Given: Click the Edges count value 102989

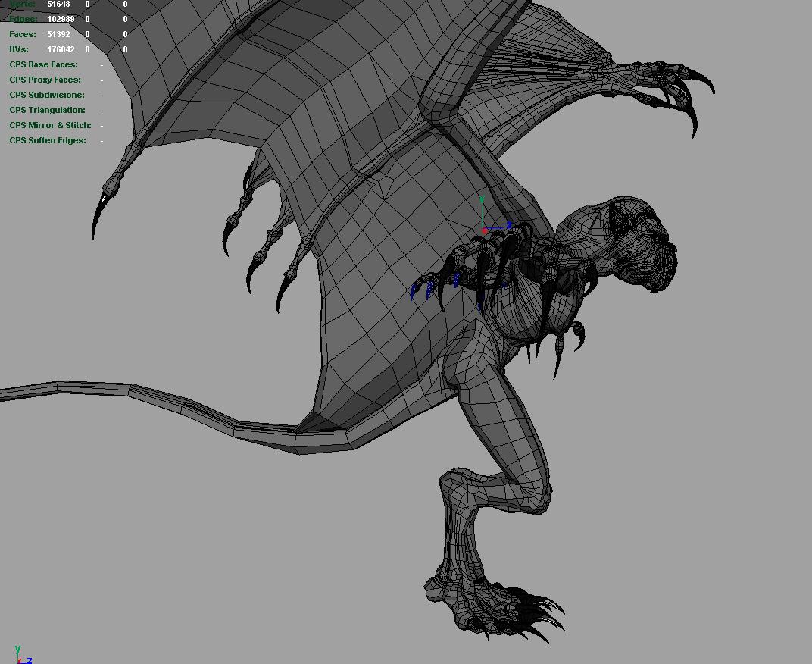Looking at the screenshot, I should click(61, 19).
